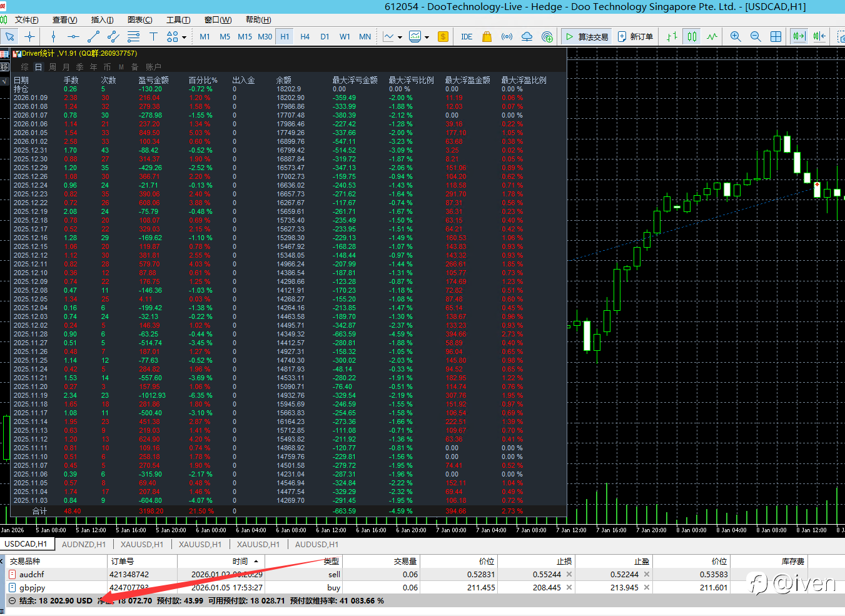Click the yellow dollar sign icon
Viewport: 845px width, 616px height.
click(x=443, y=36)
